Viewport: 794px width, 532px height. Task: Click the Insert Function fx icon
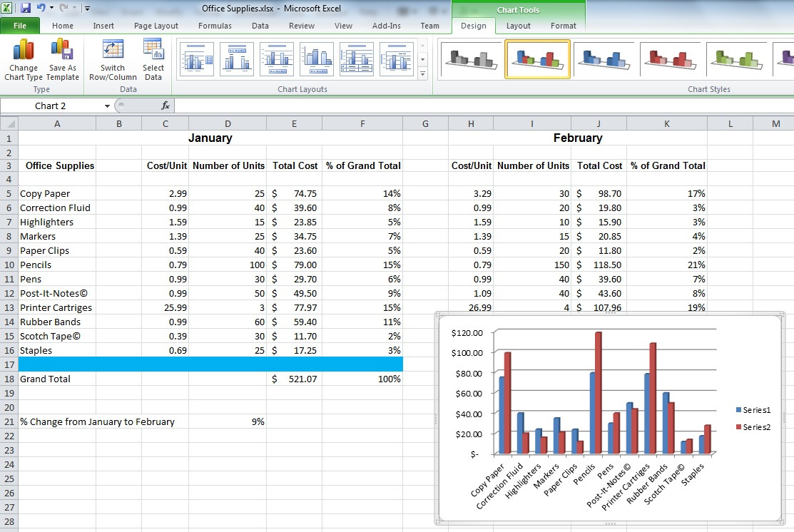tap(166, 106)
